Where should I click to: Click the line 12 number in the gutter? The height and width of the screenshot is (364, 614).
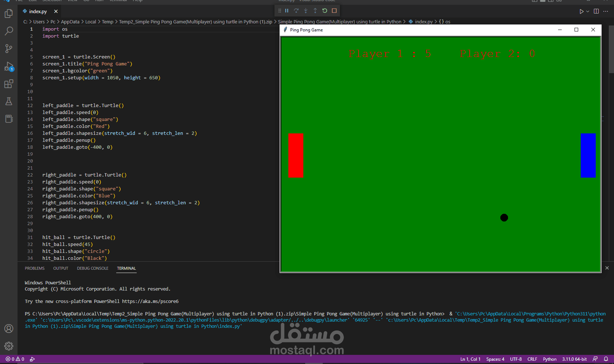pyautogui.click(x=30, y=106)
